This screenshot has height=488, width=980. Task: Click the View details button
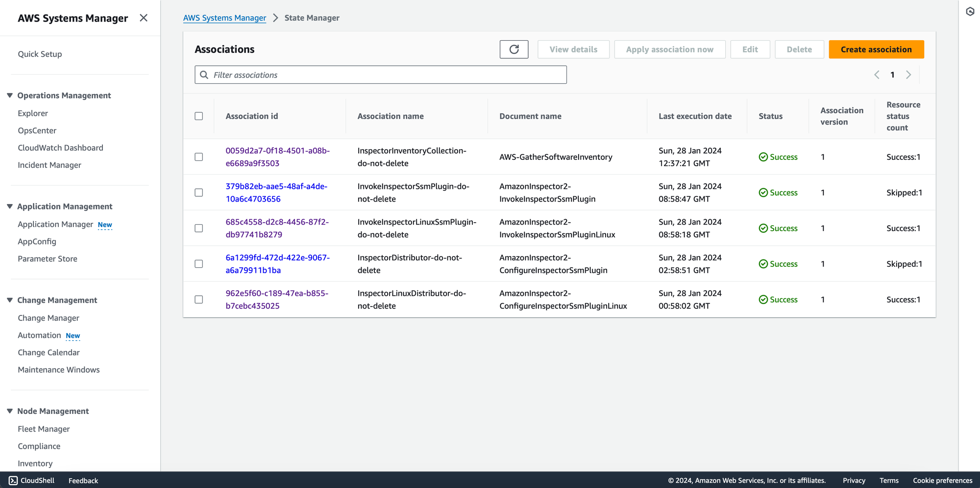573,50
